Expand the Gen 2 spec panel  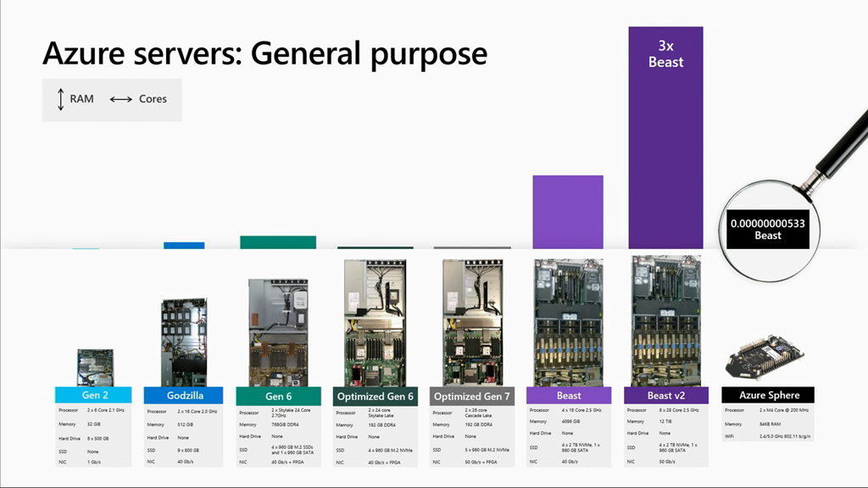coord(92,436)
